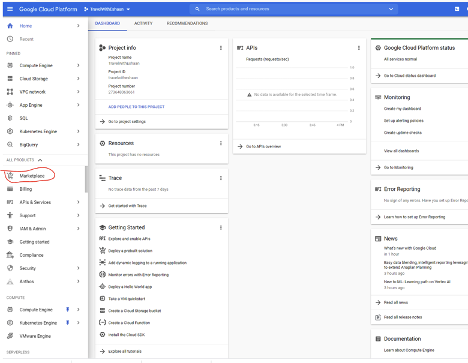Screen dimensions: 468x363
Task: Expand IAM & Admin submenu chevron
Action: pos(78,228)
